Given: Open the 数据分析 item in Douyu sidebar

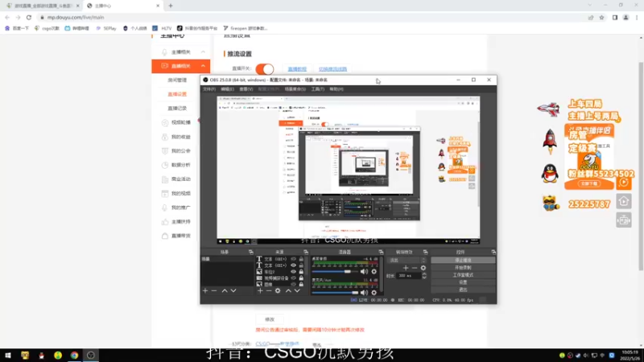Looking at the screenshot, I should (x=180, y=165).
